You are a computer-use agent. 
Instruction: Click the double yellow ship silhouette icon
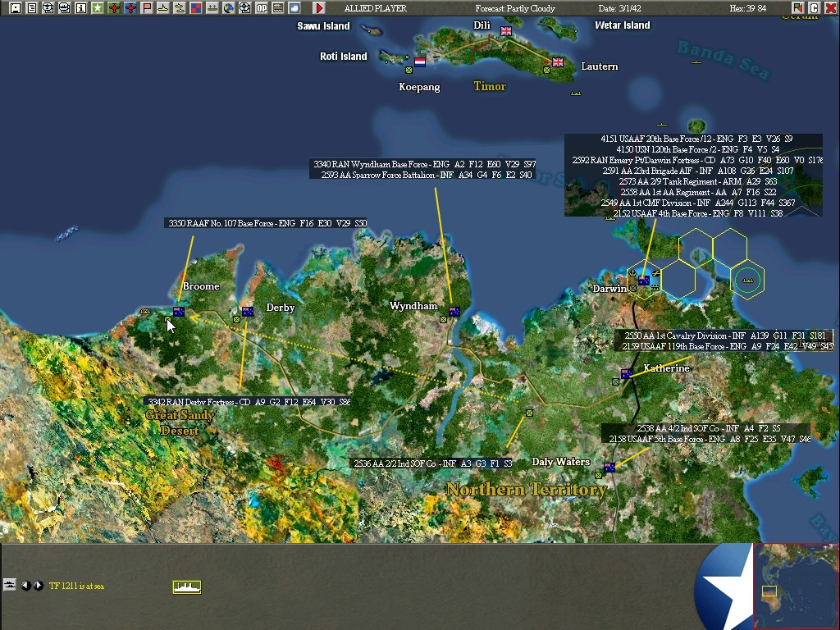click(180, 8)
